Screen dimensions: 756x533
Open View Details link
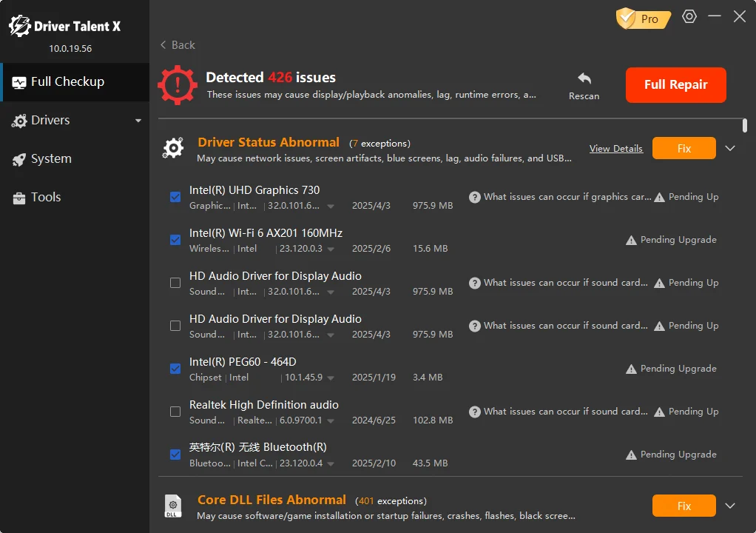point(615,149)
